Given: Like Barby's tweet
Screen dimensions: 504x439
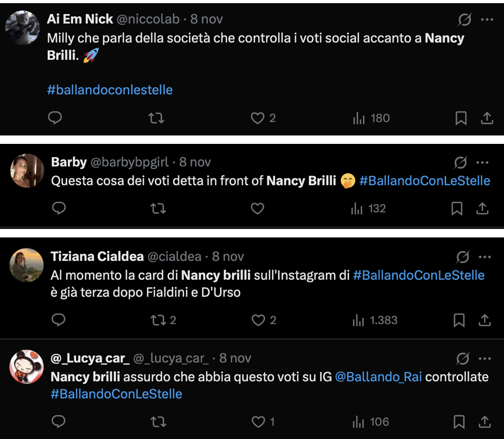Looking at the screenshot, I should (x=257, y=209).
